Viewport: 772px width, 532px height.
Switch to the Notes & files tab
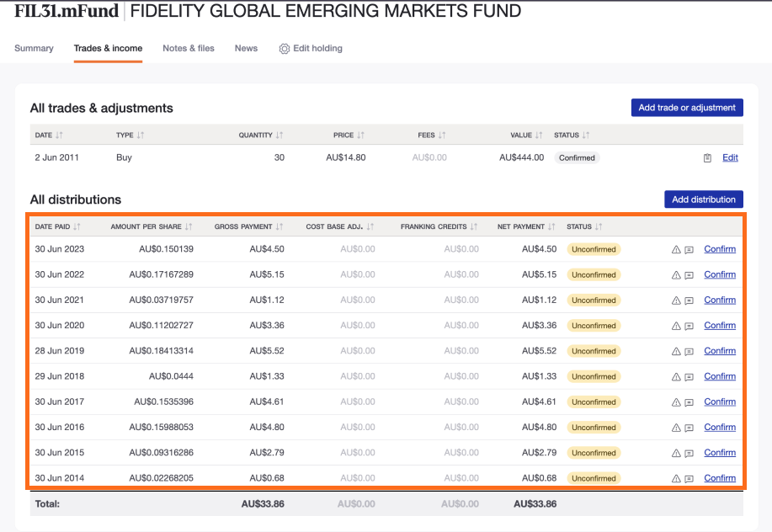point(189,48)
